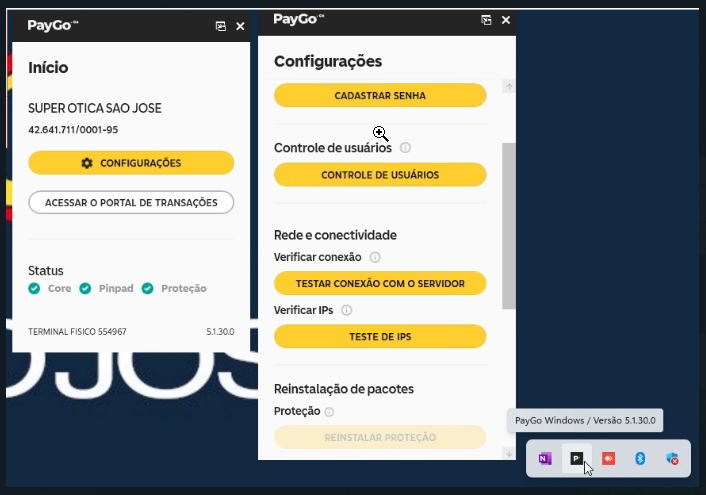Image resolution: width=706 pixels, height=495 pixels.
Task: Click the Bluetooth tray icon
Action: coord(640,458)
